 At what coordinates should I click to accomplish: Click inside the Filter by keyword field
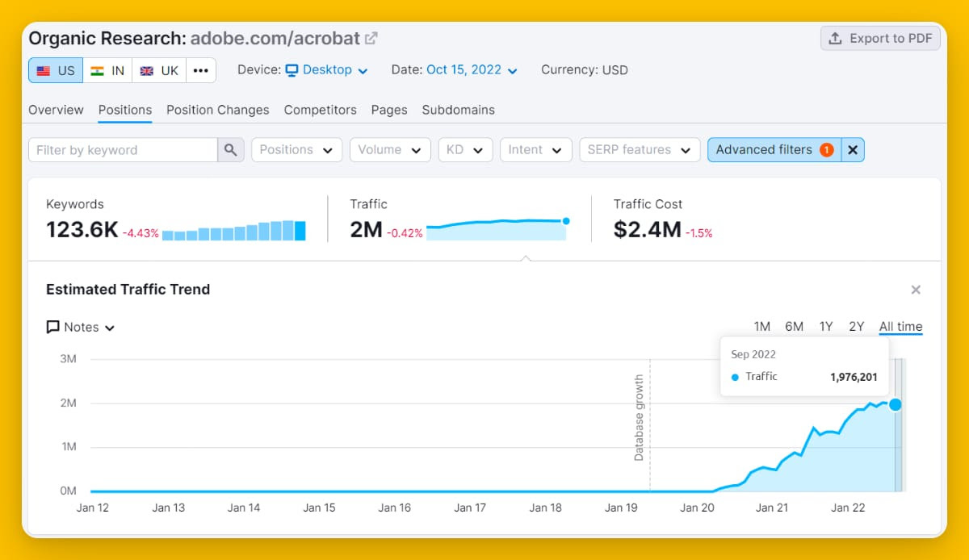tap(124, 150)
